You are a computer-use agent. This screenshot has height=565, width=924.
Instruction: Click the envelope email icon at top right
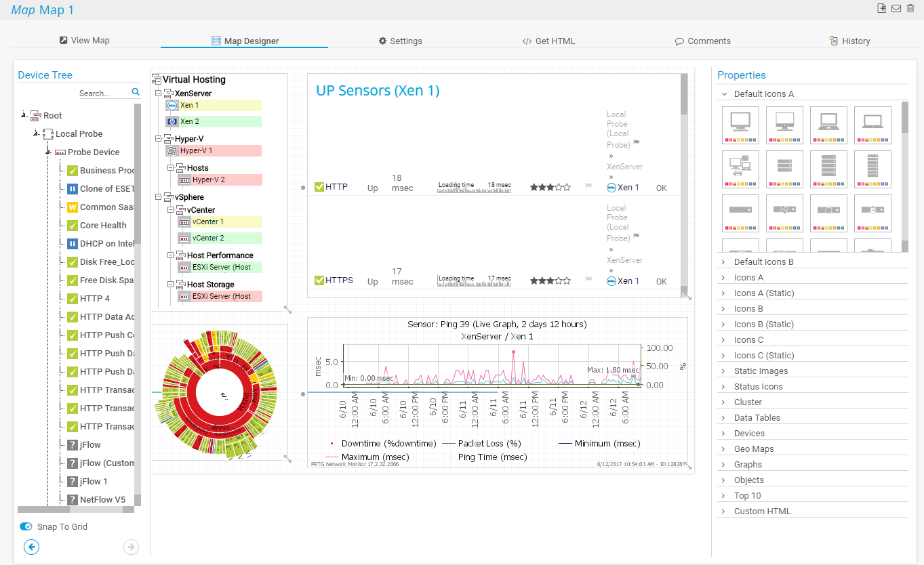point(896,9)
